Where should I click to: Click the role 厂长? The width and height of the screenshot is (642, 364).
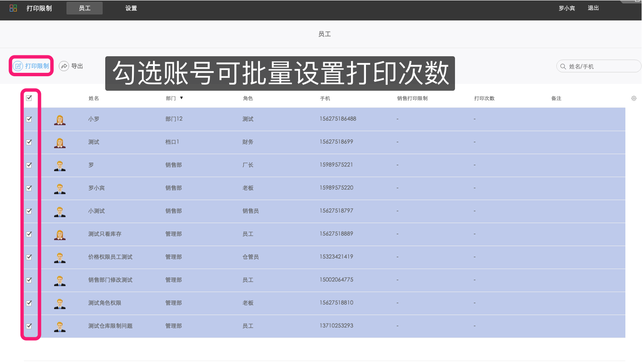click(x=248, y=165)
